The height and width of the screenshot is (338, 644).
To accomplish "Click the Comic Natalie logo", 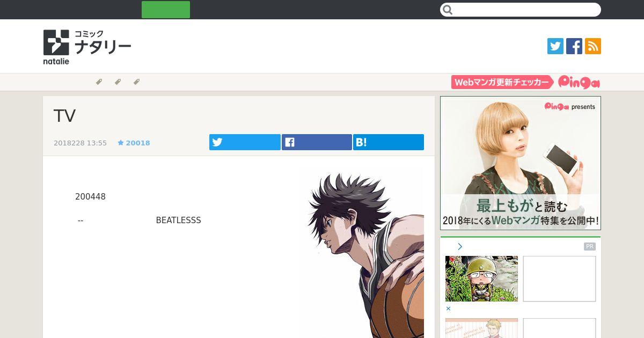I will [87, 47].
